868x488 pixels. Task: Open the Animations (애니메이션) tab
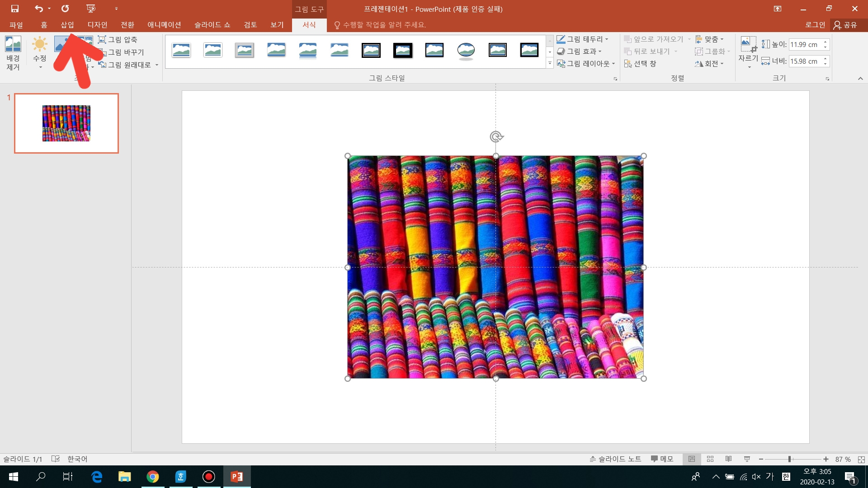164,25
